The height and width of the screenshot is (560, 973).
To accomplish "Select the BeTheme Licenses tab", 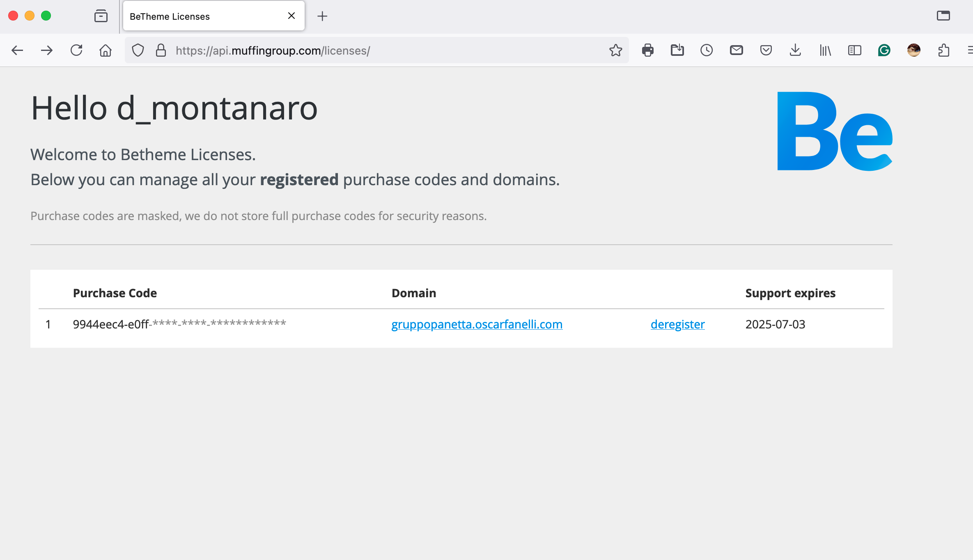I will (x=214, y=16).
